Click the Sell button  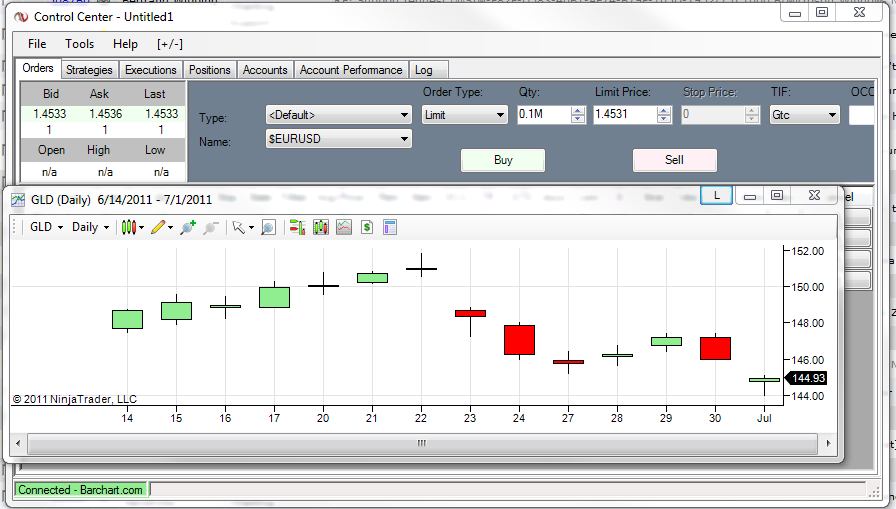click(x=674, y=160)
